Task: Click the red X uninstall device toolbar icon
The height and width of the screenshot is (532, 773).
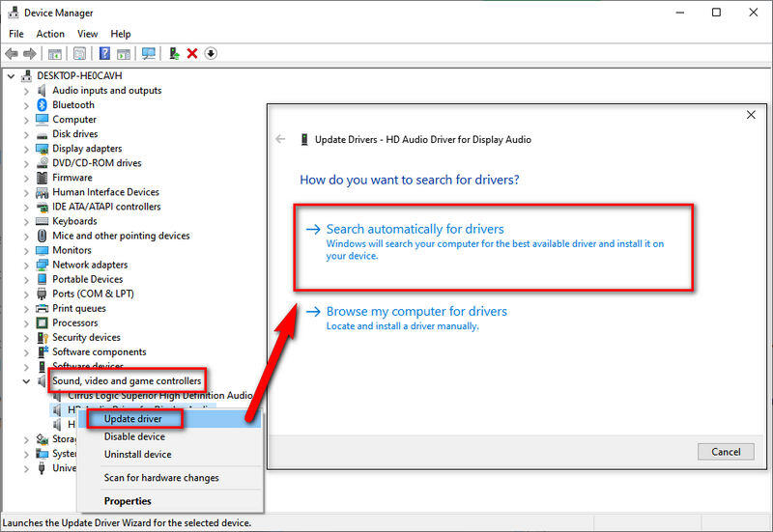Action: click(x=192, y=53)
